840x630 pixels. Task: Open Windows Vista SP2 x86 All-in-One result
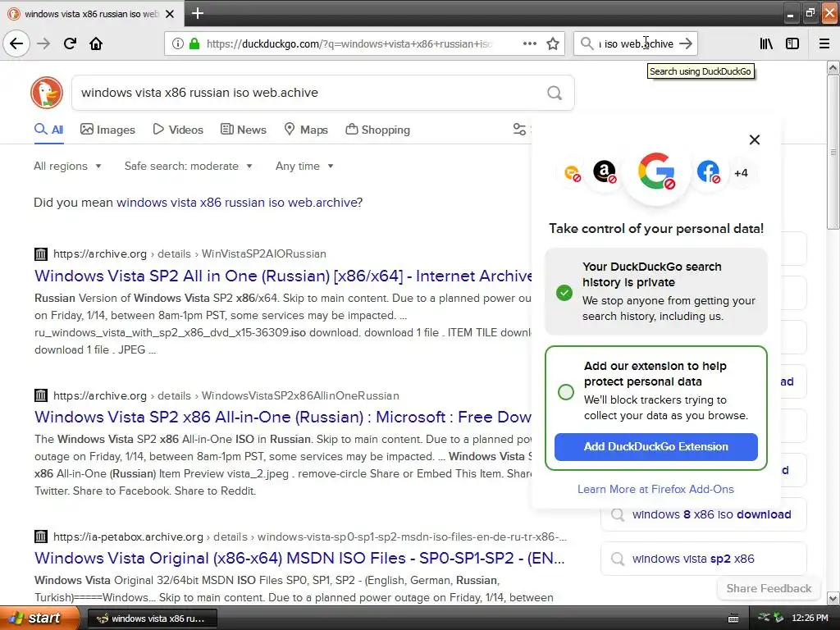pos(283,417)
